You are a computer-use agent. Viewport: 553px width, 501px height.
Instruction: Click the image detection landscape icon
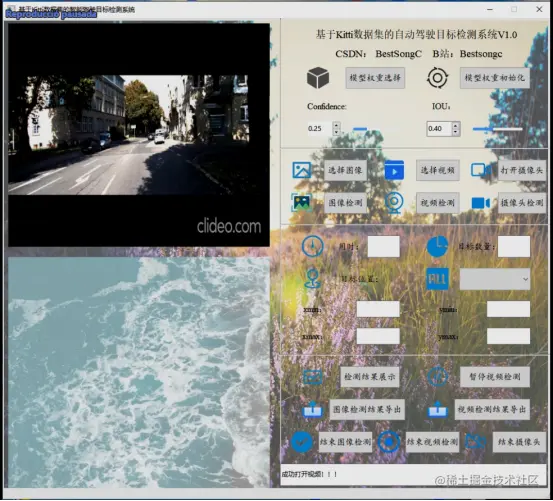coord(302,203)
